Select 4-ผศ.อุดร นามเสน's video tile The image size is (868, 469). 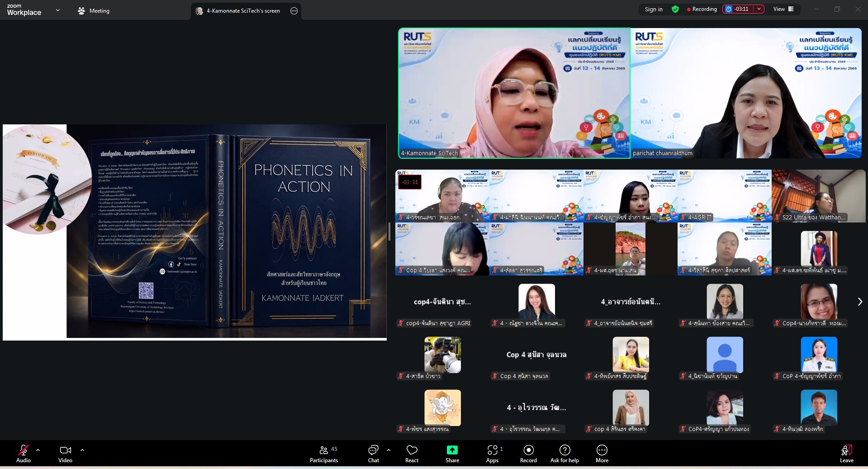[631, 249]
